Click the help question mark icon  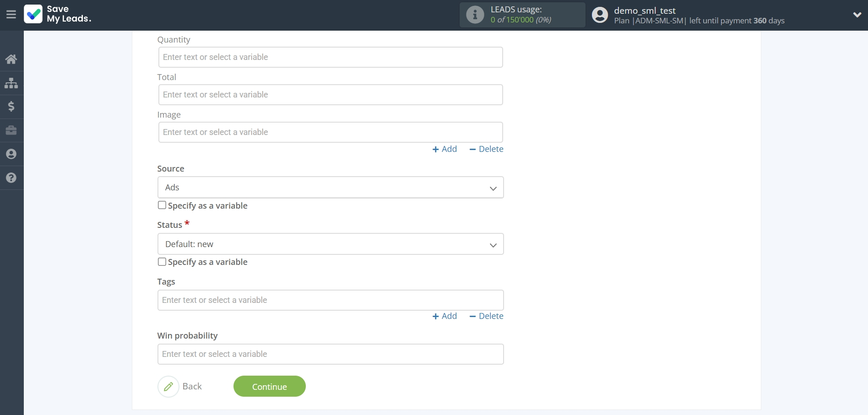click(x=11, y=178)
